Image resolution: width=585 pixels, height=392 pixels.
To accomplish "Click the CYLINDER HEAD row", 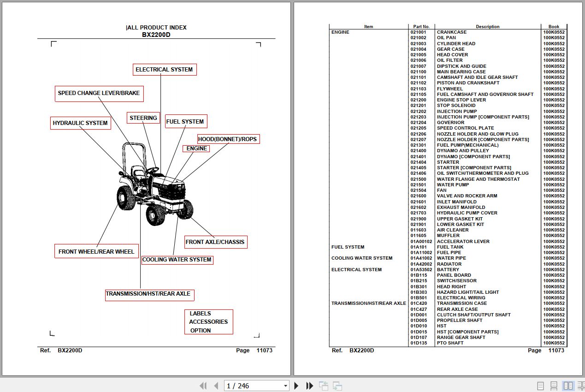I will (x=448, y=43).
